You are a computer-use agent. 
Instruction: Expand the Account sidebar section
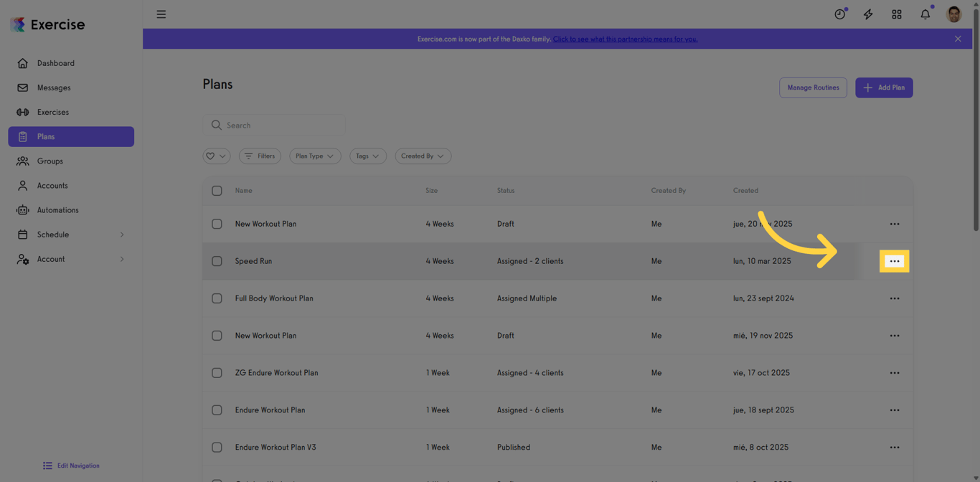[x=71, y=259]
